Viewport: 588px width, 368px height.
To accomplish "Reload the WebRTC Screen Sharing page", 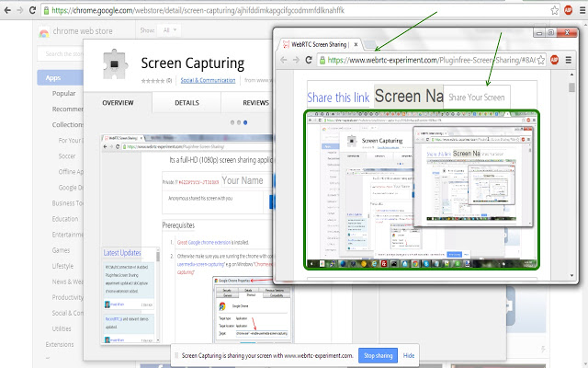I will tap(309, 60).
